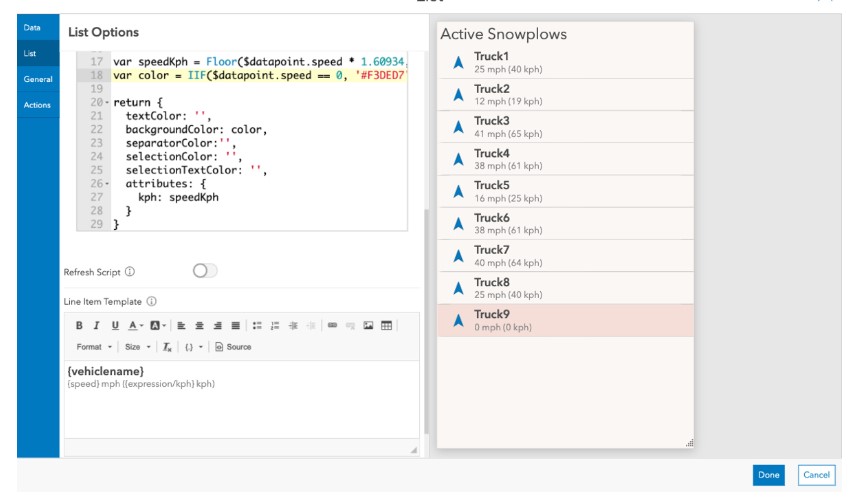Select Truck5 in Active Snowplows list
The height and width of the screenshot is (497, 857).
coord(565,192)
